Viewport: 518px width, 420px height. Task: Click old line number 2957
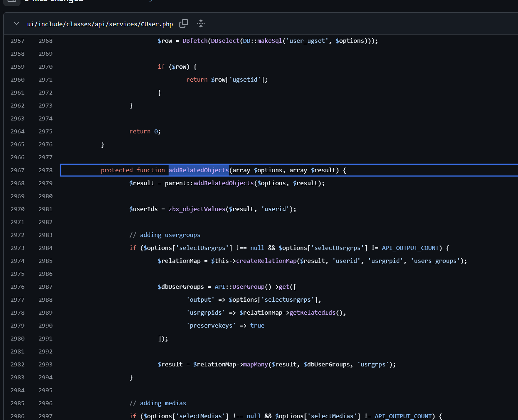(x=18, y=41)
